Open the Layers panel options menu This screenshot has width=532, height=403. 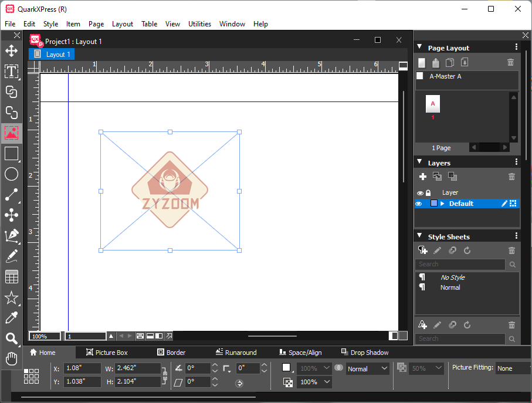pos(516,162)
